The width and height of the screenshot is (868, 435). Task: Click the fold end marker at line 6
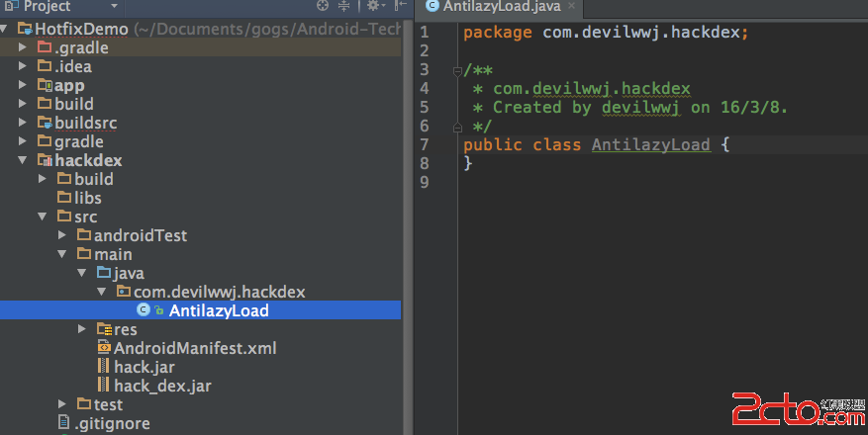tap(457, 128)
